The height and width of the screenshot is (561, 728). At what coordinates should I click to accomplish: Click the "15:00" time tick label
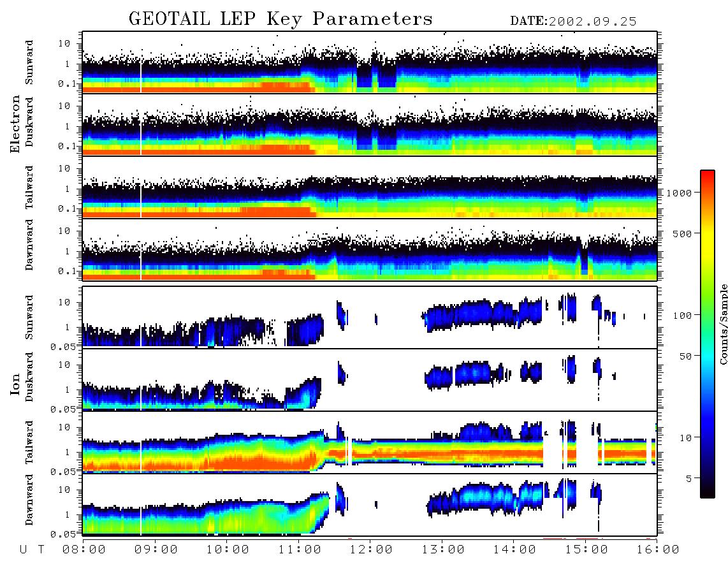pyautogui.click(x=586, y=550)
